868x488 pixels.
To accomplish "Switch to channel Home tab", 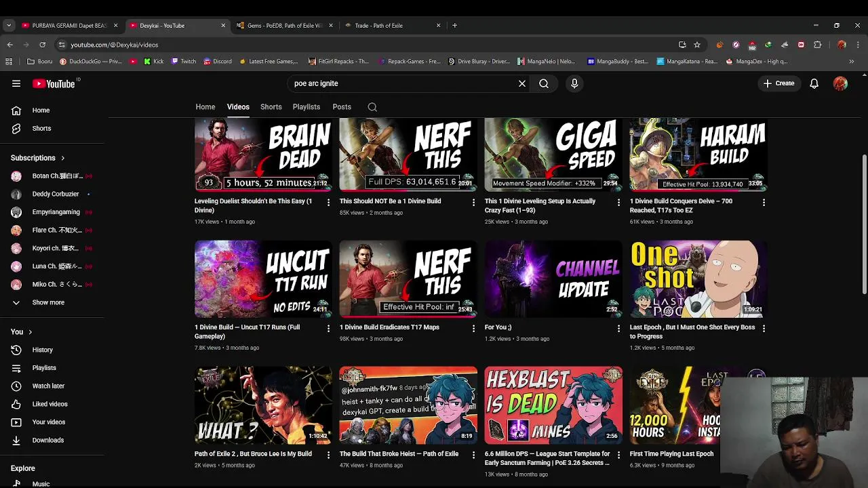I will point(205,106).
